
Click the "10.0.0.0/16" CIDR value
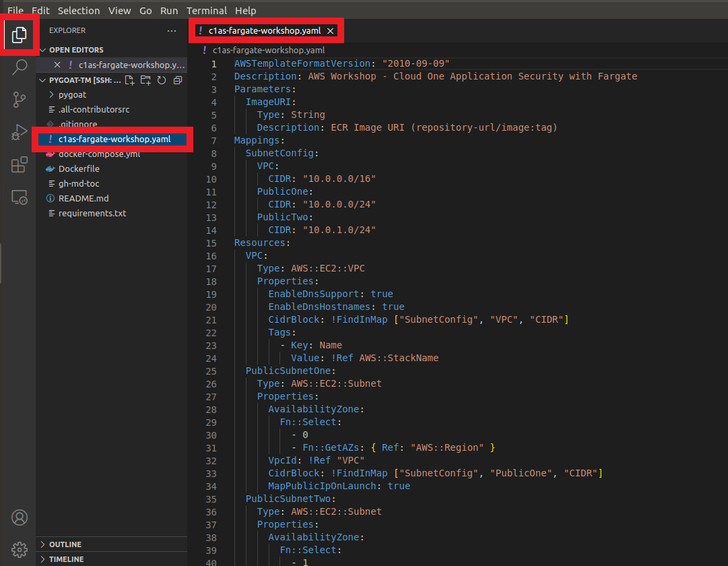tap(339, 179)
